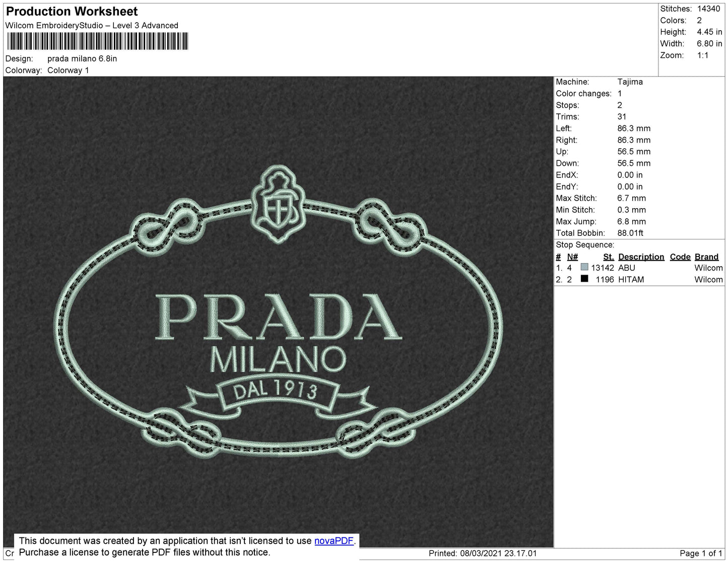The height and width of the screenshot is (563, 728).
Task: Select the design name prada milano 6.8in
Action: click(82, 58)
